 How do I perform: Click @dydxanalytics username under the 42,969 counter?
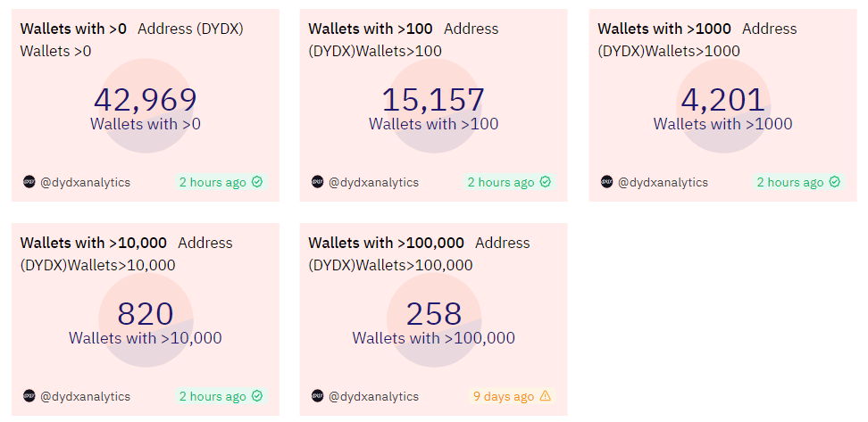coord(85,182)
